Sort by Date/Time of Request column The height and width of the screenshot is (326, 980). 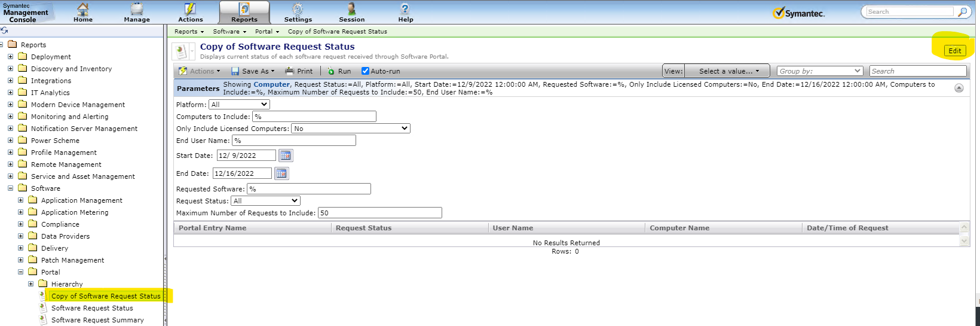[880, 228]
